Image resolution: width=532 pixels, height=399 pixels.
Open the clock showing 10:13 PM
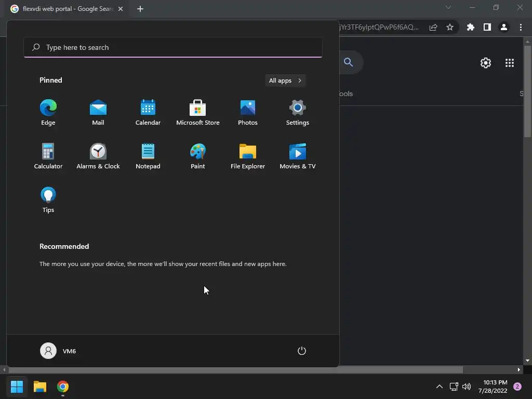pos(493,387)
